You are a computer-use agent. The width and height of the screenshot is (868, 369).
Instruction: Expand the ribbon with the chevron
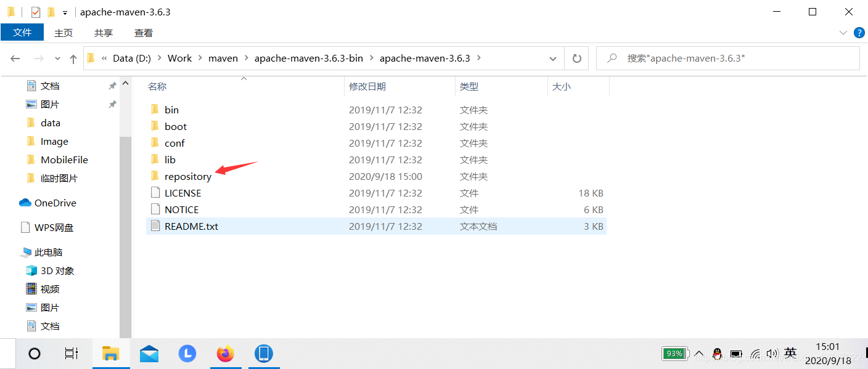click(x=843, y=33)
